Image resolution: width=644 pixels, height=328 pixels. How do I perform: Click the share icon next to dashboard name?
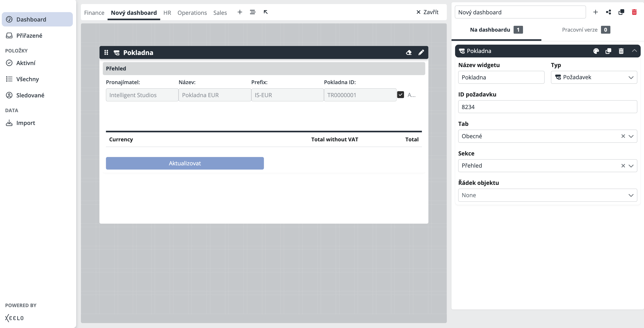608,12
